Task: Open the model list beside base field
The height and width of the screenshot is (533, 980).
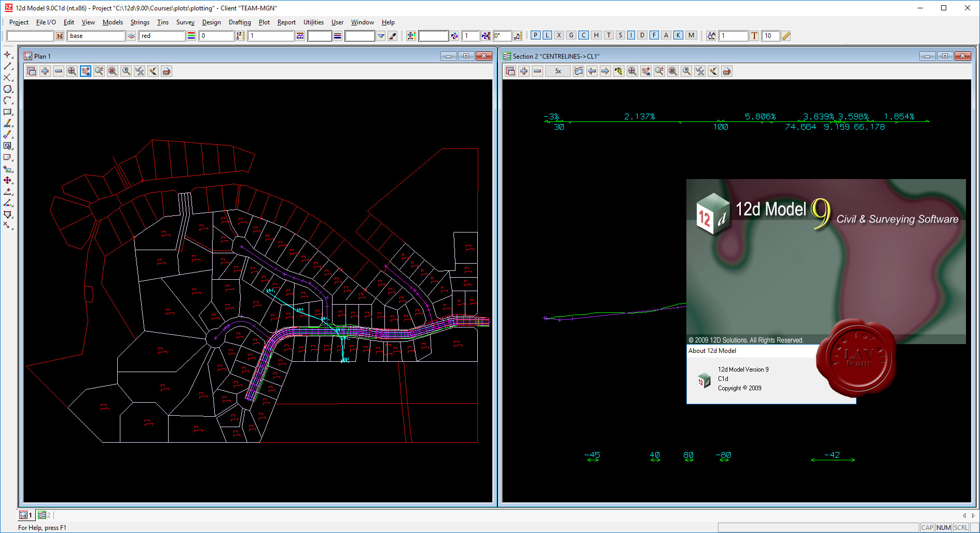Action: tap(131, 36)
